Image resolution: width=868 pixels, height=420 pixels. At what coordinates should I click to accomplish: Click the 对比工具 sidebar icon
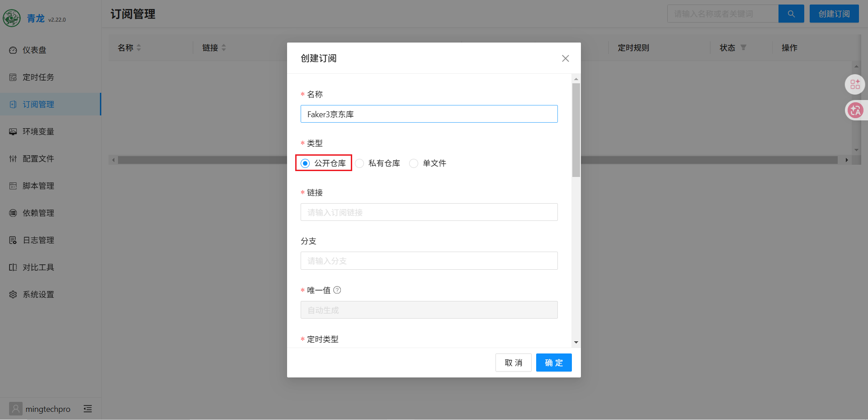[13, 267]
